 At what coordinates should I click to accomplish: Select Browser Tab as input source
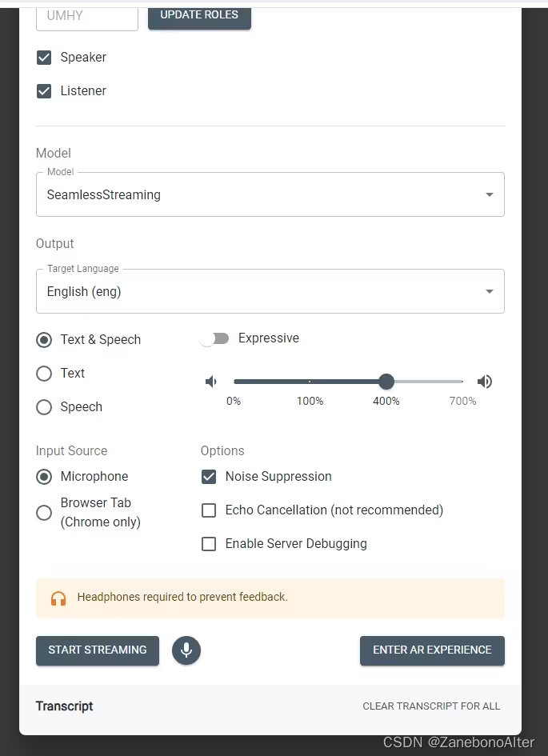pyautogui.click(x=45, y=513)
